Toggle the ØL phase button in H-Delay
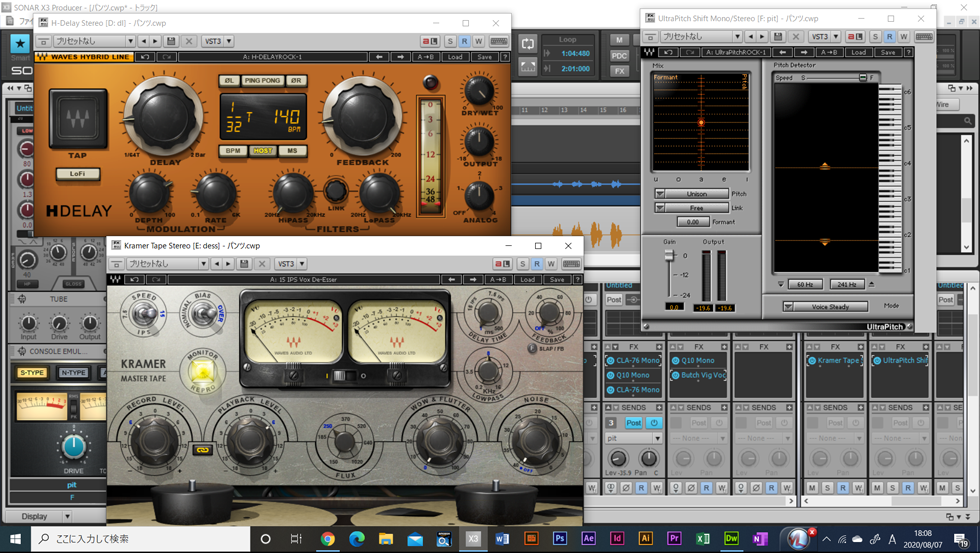 click(x=229, y=80)
